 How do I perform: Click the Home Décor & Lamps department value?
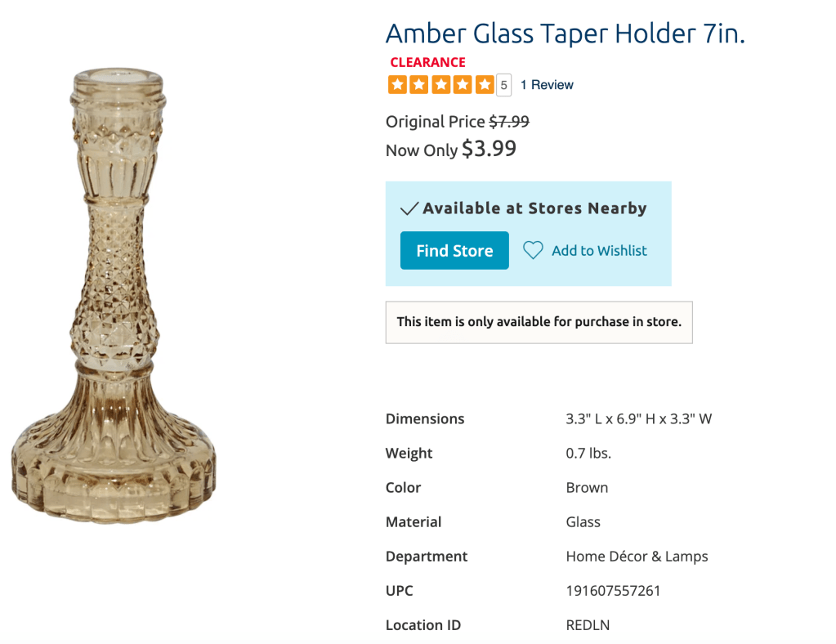(637, 557)
